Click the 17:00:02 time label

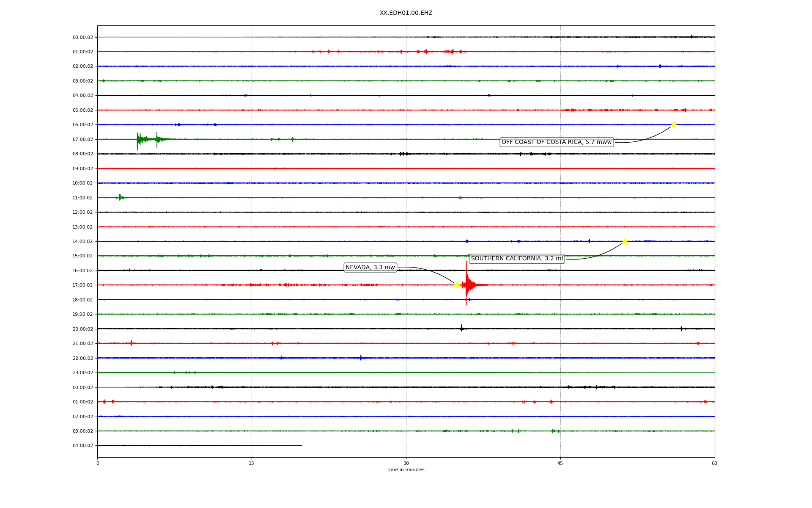(x=82, y=285)
